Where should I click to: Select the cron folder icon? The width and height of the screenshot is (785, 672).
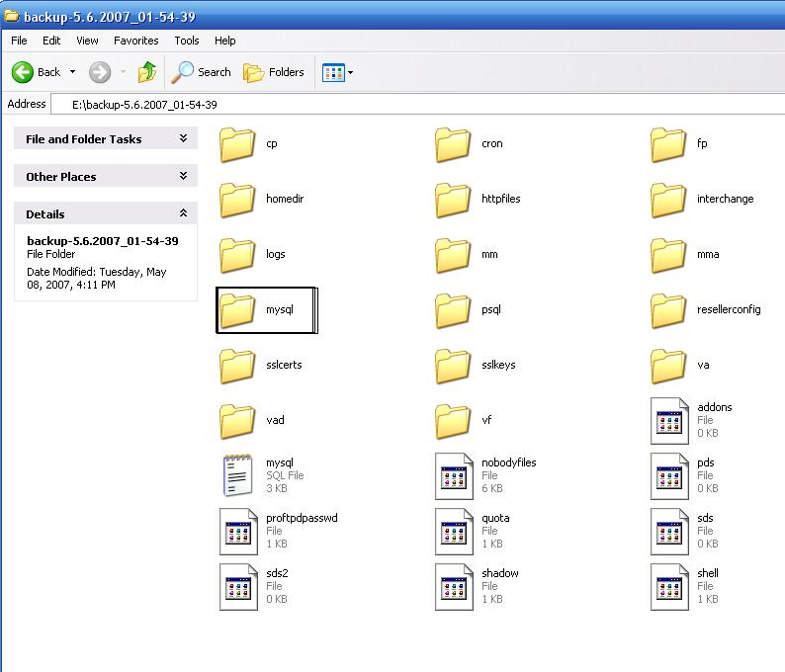(453, 144)
